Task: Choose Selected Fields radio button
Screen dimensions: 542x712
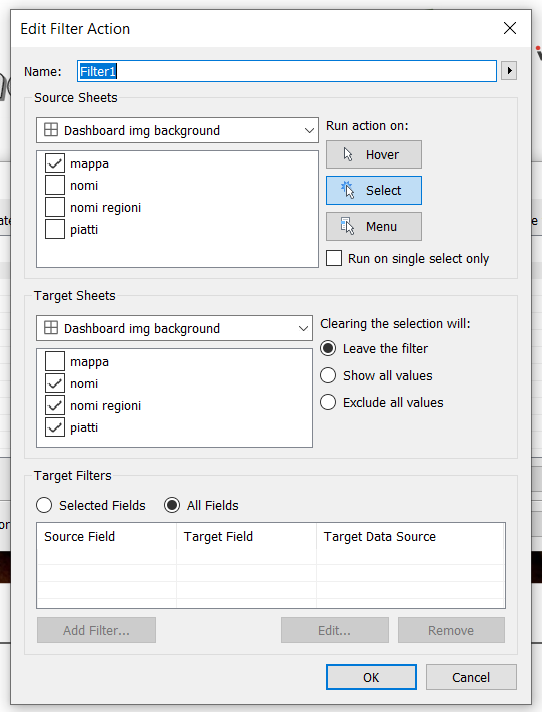Action: coord(44,505)
